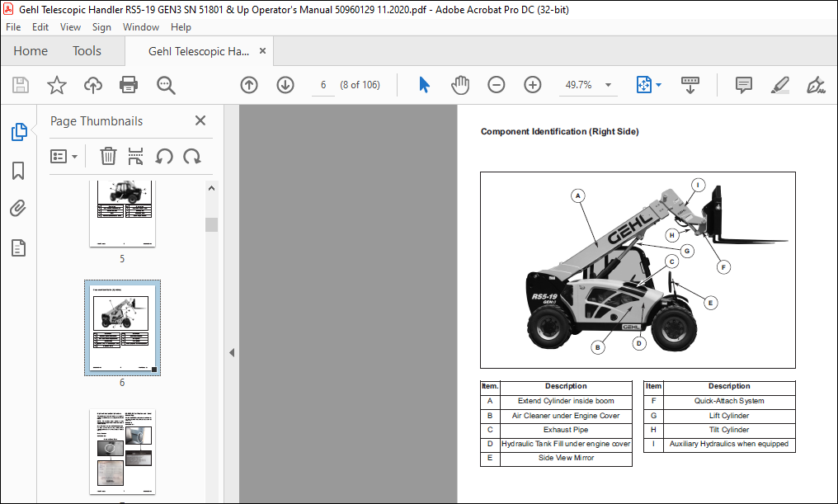Close the Page Thumbnails panel
Viewport: 838px width, 504px height.
pos(200,120)
